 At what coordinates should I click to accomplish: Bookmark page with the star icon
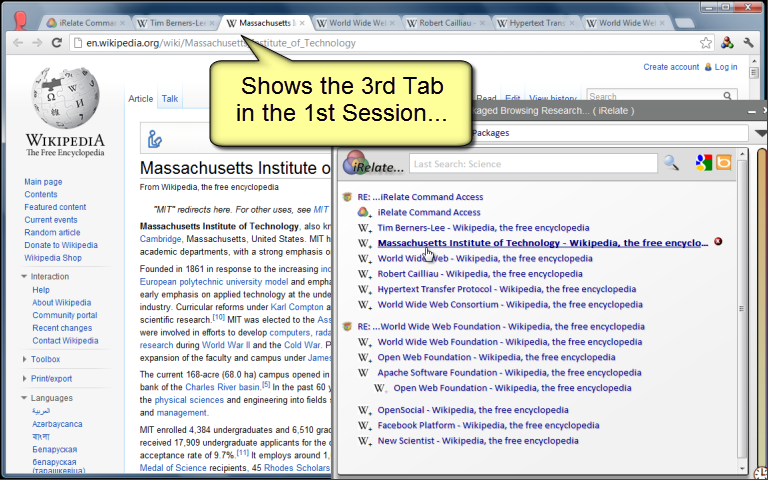(x=705, y=43)
